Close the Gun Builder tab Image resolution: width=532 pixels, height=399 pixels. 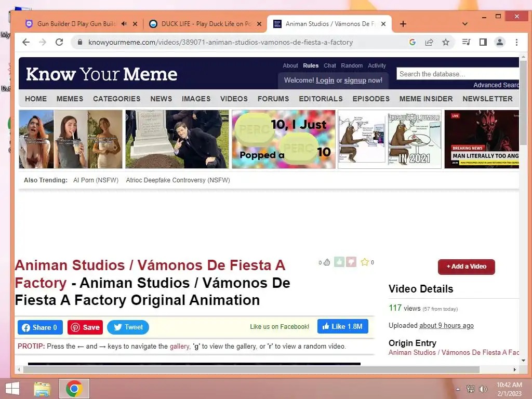[x=135, y=24]
